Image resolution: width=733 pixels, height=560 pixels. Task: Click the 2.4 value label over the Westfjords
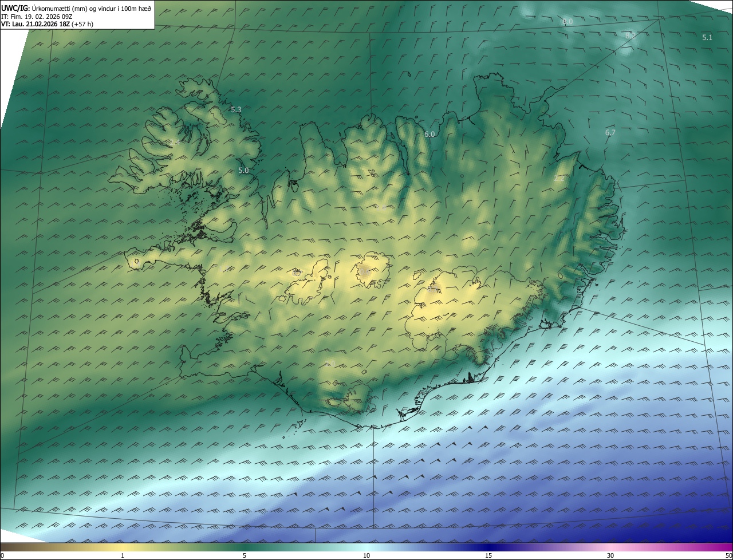coord(175,142)
